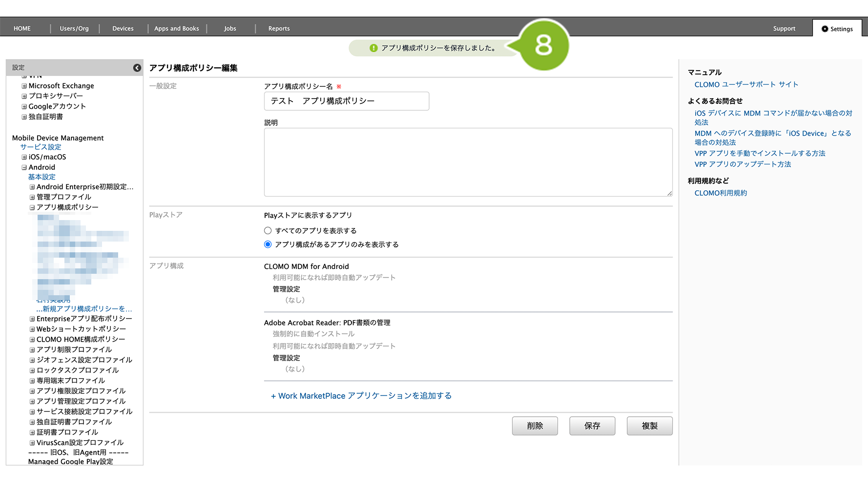Click the Settings gear icon
The width and height of the screenshot is (868, 488).
825,29
